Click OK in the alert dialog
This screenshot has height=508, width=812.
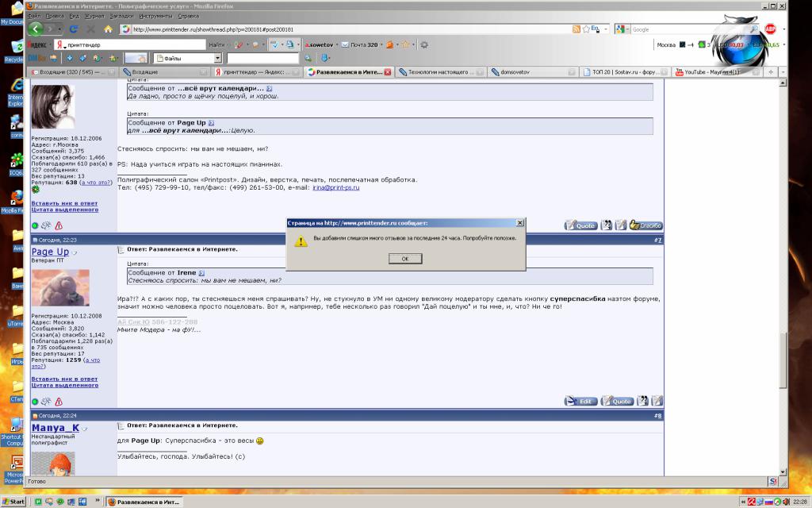click(x=405, y=259)
